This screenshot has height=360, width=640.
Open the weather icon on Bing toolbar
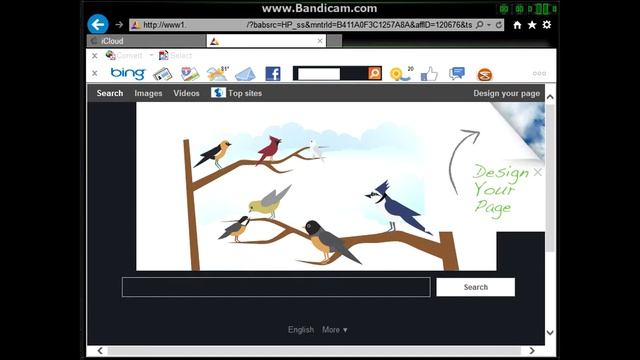(218, 73)
